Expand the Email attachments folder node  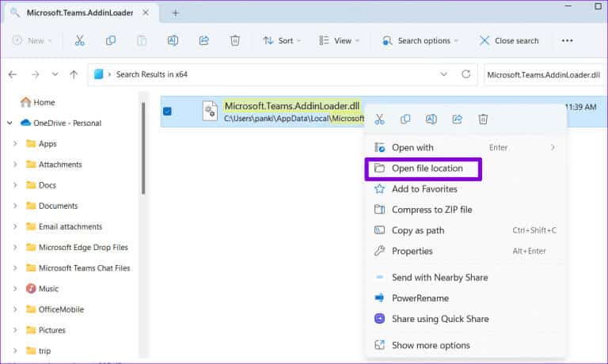point(15,226)
